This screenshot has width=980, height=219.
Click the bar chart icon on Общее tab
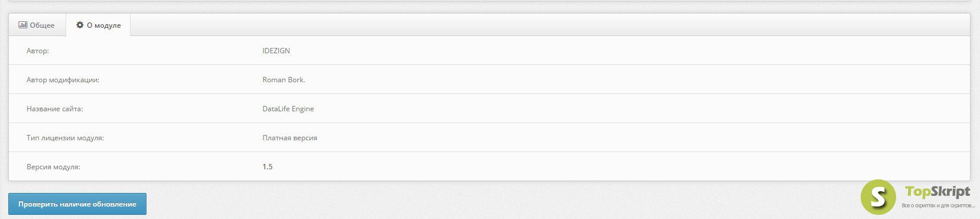[x=22, y=25]
